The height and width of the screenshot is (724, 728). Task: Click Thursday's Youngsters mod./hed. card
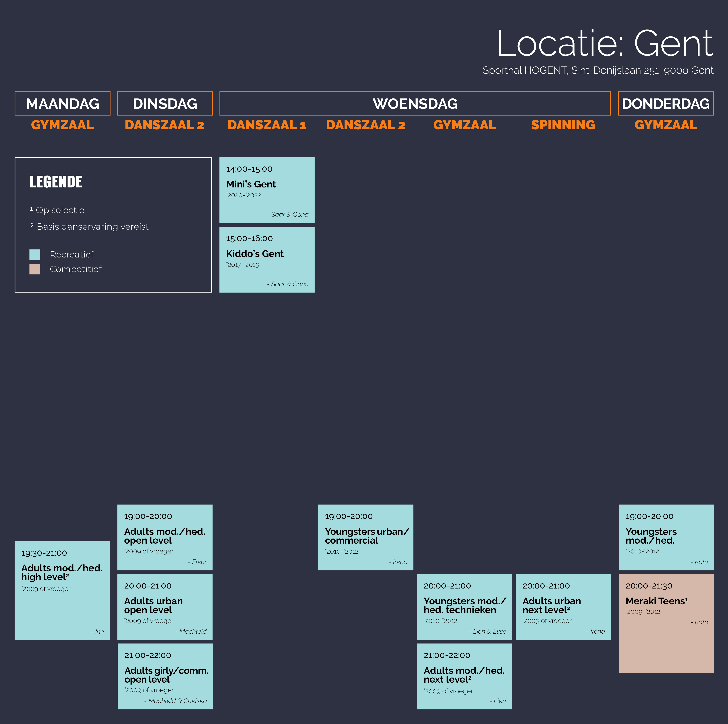pyautogui.click(x=666, y=537)
